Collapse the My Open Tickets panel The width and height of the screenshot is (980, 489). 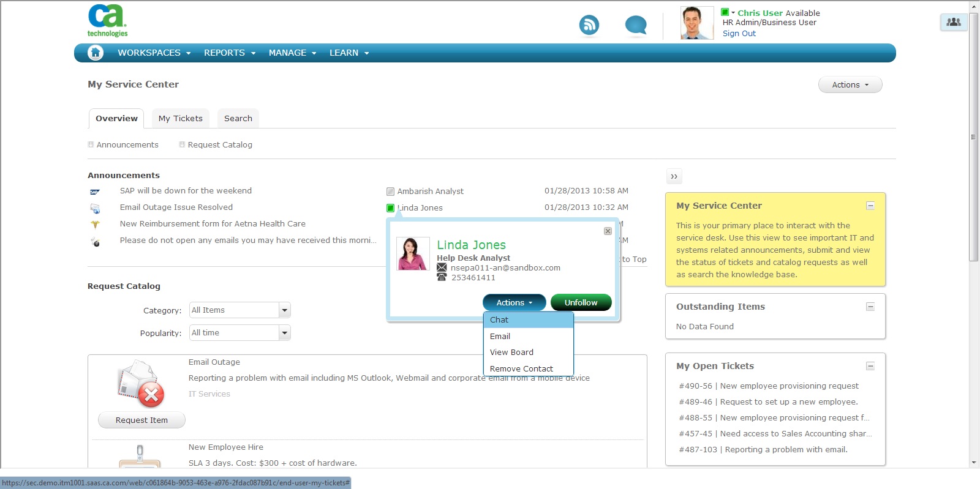870,366
